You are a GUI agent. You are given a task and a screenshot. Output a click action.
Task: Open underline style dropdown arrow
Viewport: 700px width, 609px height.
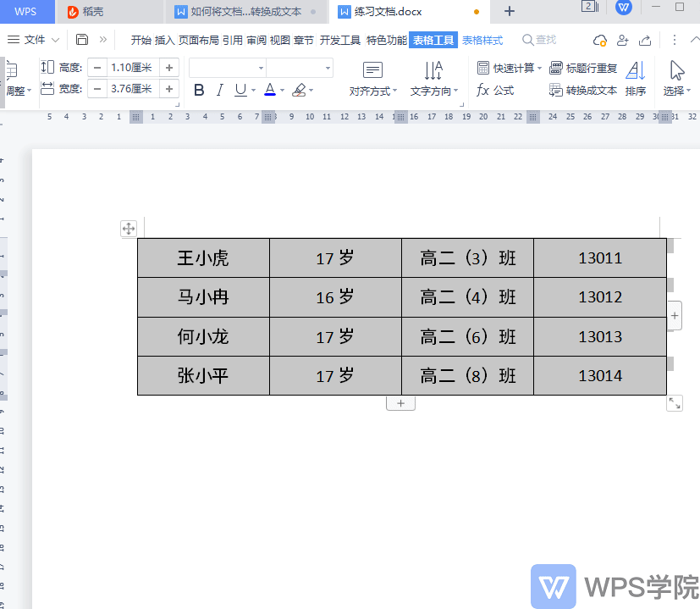(x=253, y=91)
